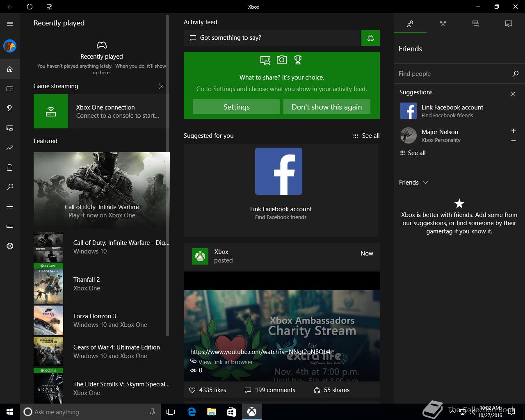Open the Forza Horizon 3 thumbnail
The width and height of the screenshot is (525, 420).
point(48,320)
